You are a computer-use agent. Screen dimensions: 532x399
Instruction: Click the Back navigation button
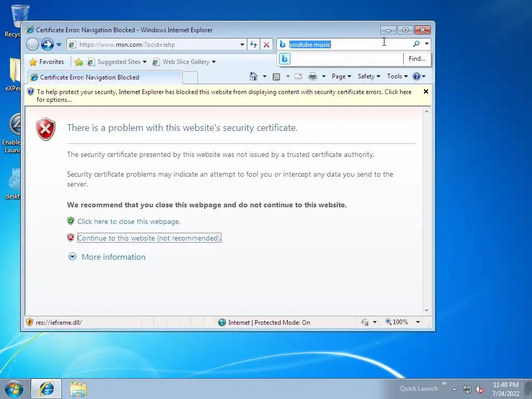[x=33, y=45]
